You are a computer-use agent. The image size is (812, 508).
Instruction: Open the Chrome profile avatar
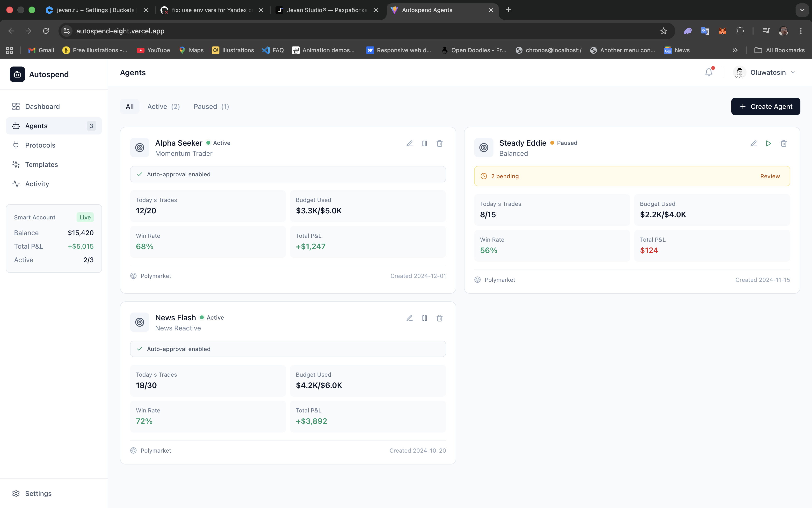point(783,31)
